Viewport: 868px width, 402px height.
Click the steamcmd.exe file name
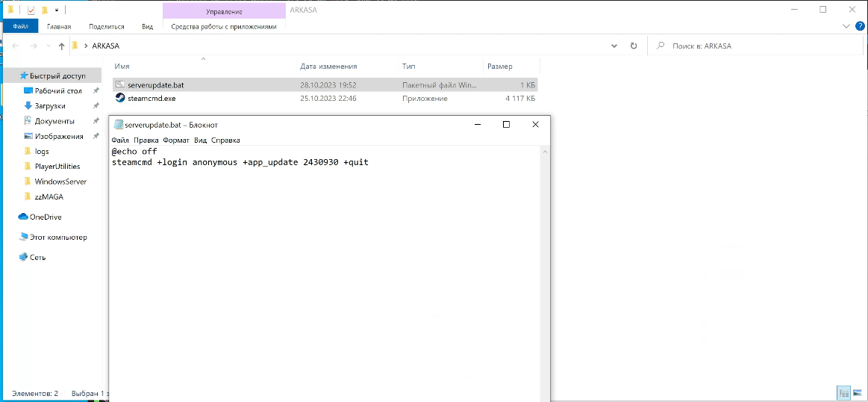tap(152, 98)
